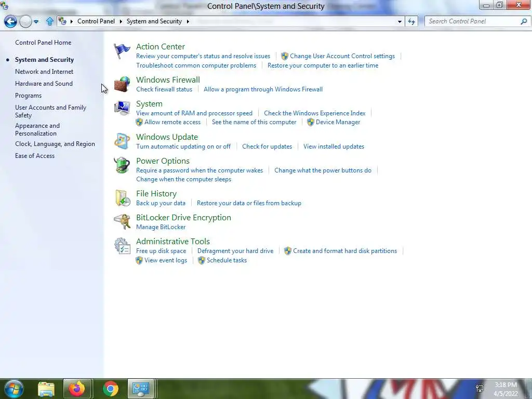
Task: Click Restore your data or files from backup
Action: pyautogui.click(x=249, y=203)
